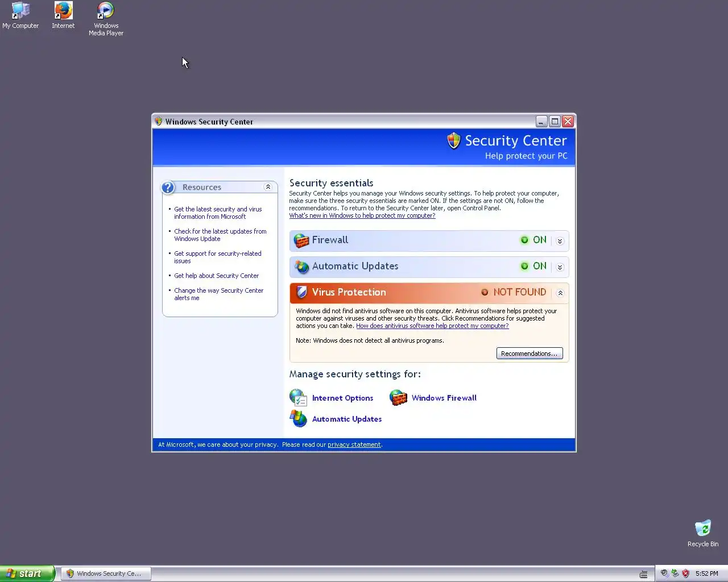The height and width of the screenshot is (582, 728).
Task: Click the on-screen keyboard icon in taskbar
Action: (x=644, y=574)
